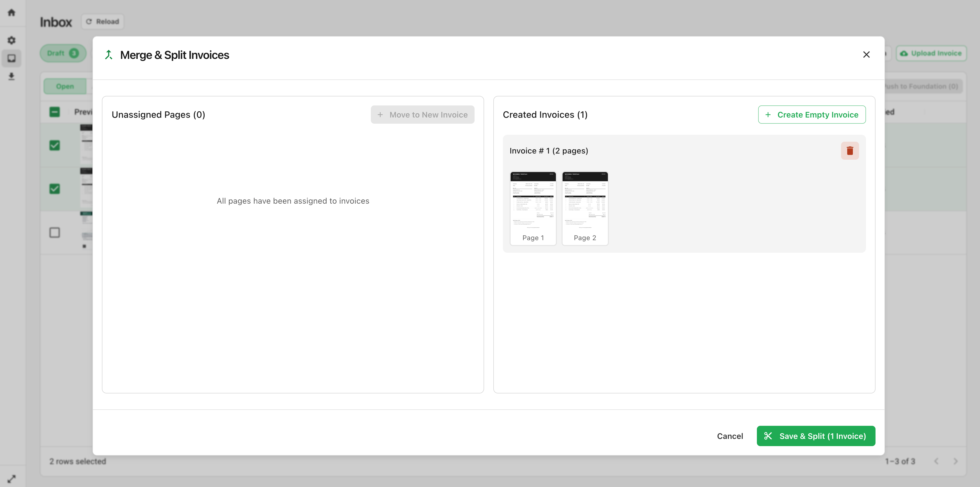
Task: Click the previous page chevron in pagination
Action: click(936, 461)
